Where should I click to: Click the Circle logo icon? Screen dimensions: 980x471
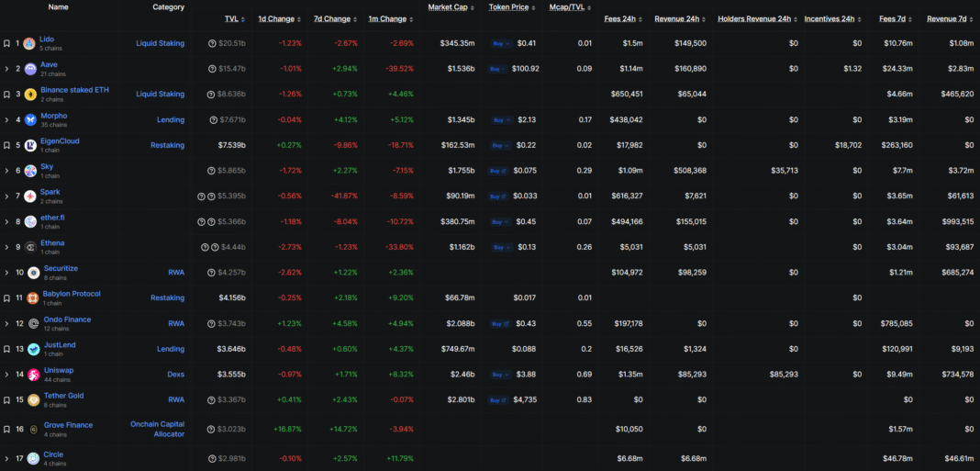click(34, 459)
